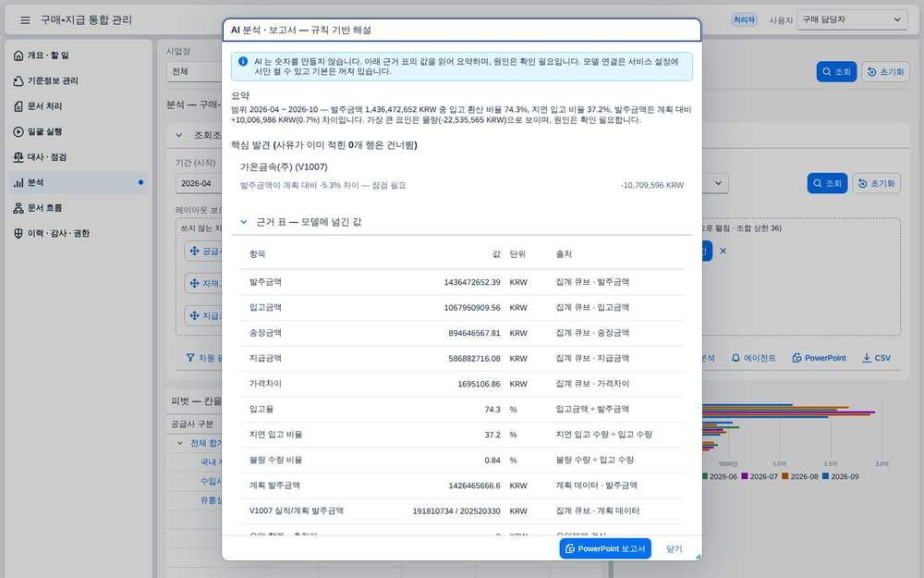Click the play icon beside 일괄 실행
The image size is (924, 578).
[x=18, y=131]
